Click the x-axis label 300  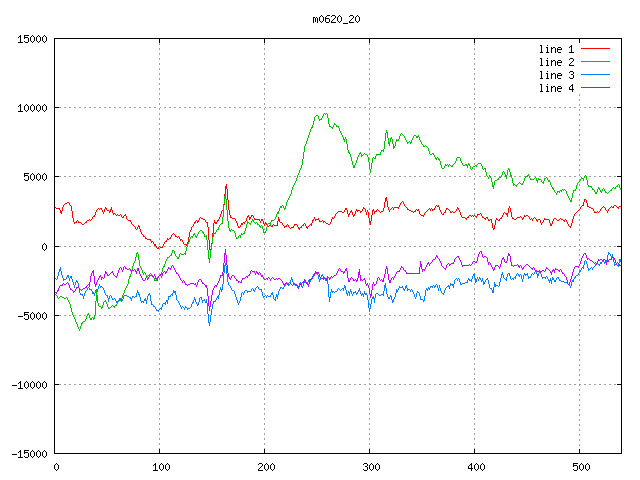(x=371, y=467)
